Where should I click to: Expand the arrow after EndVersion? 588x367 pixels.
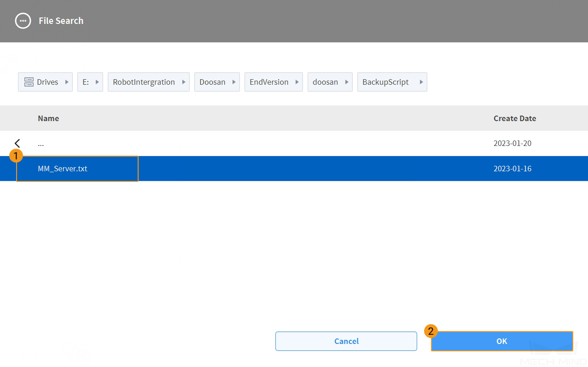[297, 82]
